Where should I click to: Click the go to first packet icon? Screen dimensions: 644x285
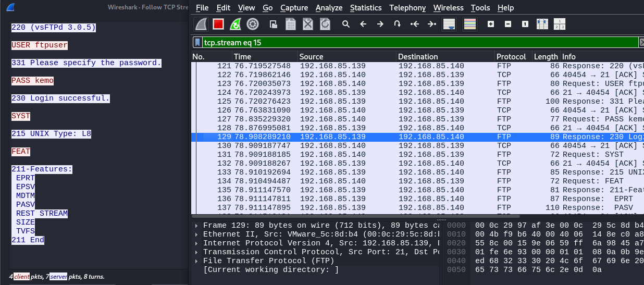(415, 24)
